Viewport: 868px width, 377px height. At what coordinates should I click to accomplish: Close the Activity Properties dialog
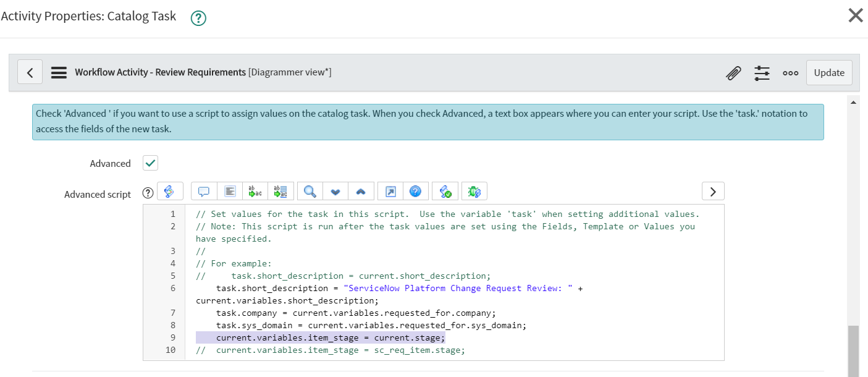click(855, 15)
